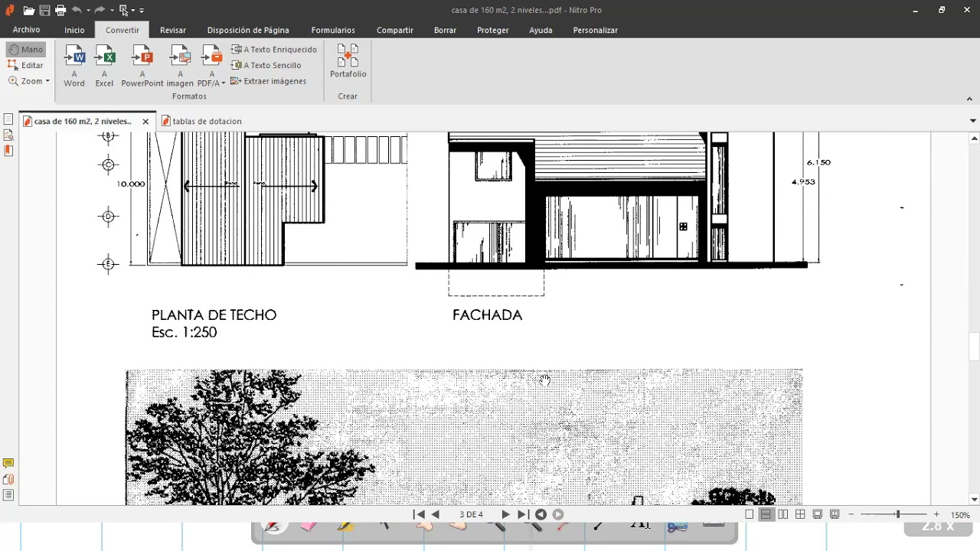Open the document tabs list dropdown
This screenshot has height=551, width=980.
coord(973,121)
